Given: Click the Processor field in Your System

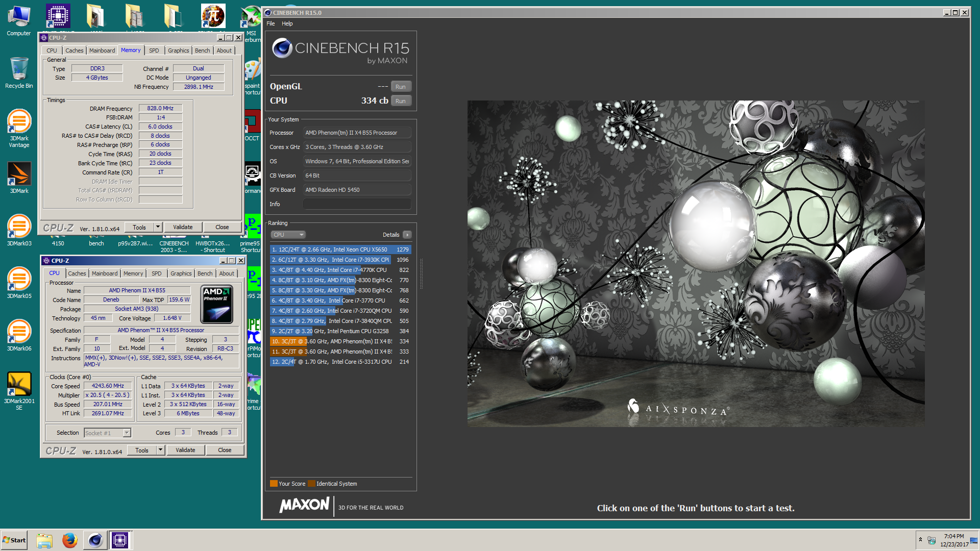Looking at the screenshot, I should [357, 133].
